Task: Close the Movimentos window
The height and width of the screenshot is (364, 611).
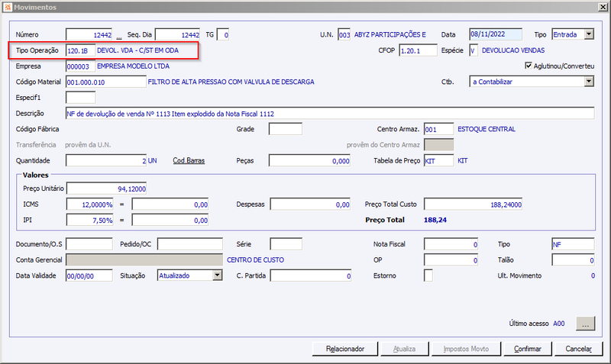Action: 603,7
